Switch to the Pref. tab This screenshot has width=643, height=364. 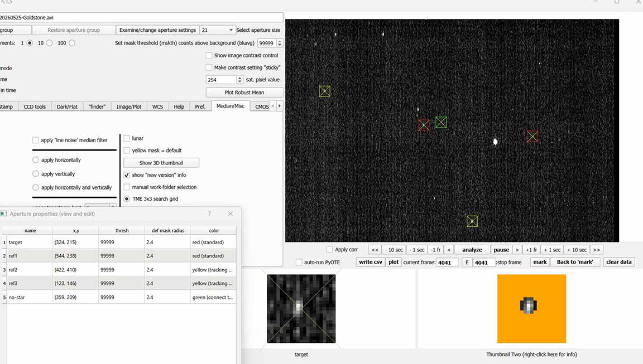[200, 106]
